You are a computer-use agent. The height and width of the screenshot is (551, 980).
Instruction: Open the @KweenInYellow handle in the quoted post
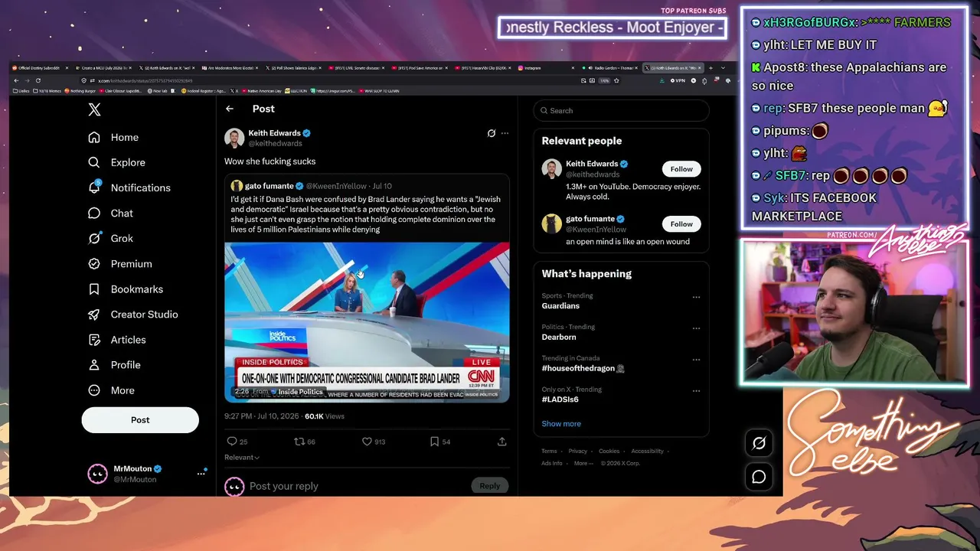point(336,186)
